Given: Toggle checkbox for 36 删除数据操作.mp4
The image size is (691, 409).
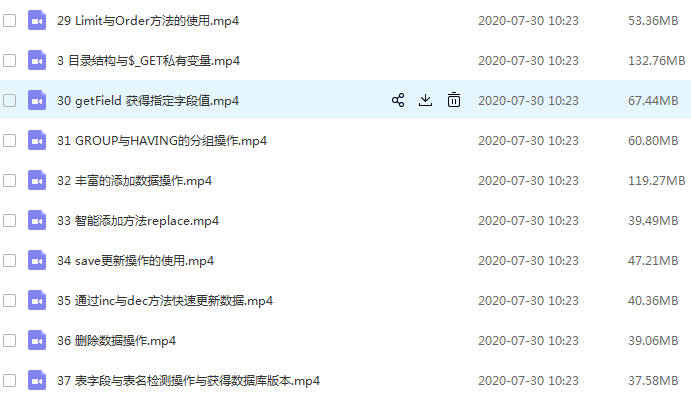Looking at the screenshot, I should pos(10,340).
